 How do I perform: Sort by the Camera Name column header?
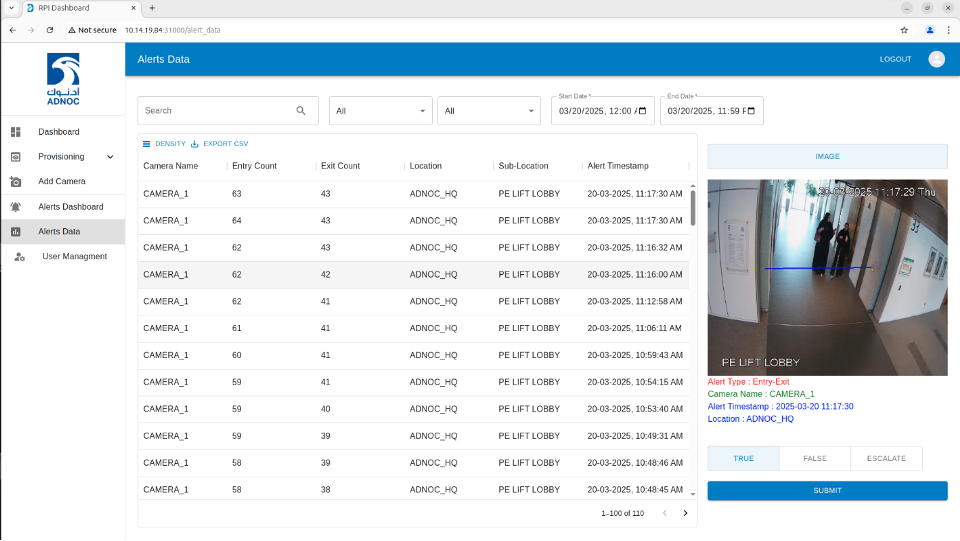(171, 166)
